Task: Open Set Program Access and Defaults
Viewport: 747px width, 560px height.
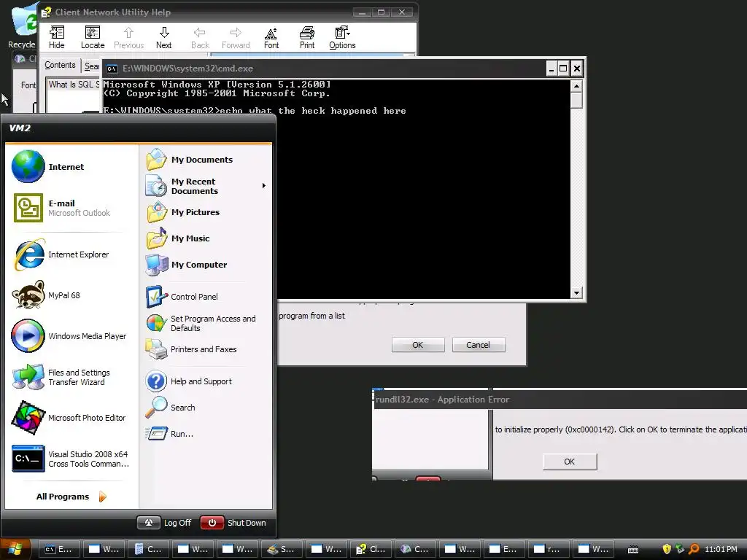Action: coord(206,323)
